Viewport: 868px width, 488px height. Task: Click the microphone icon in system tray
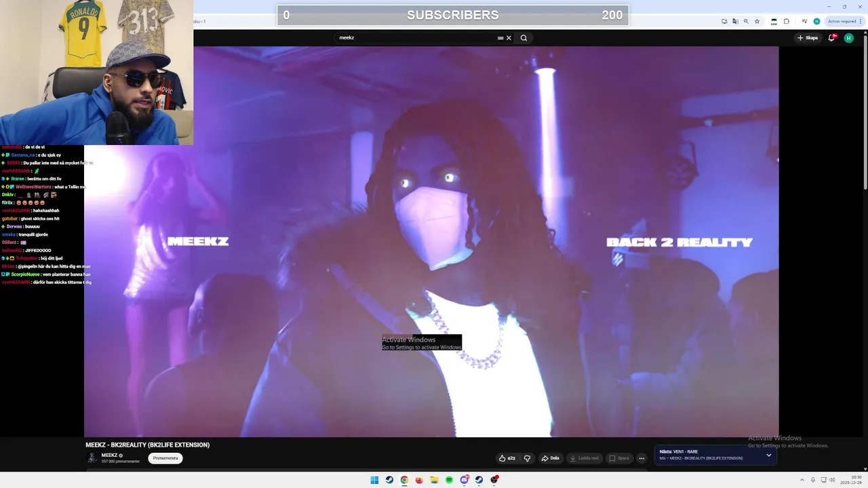point(812,480)
